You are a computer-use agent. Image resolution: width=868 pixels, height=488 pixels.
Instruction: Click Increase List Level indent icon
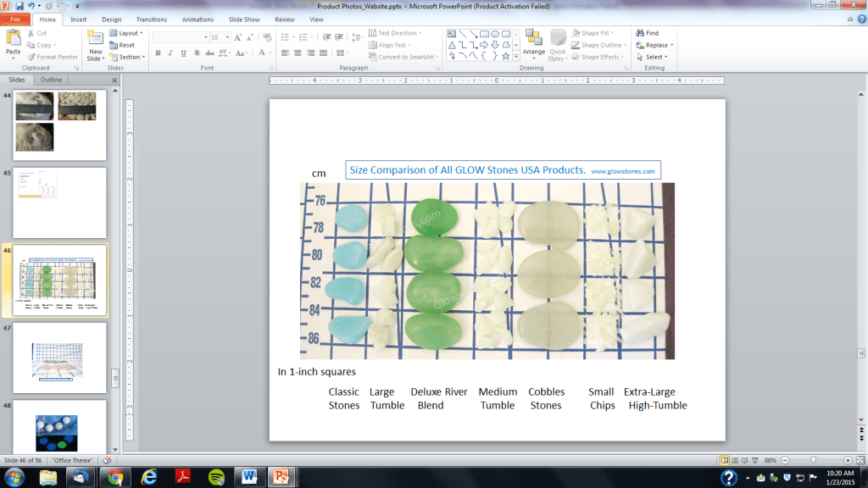pos(339,37)
